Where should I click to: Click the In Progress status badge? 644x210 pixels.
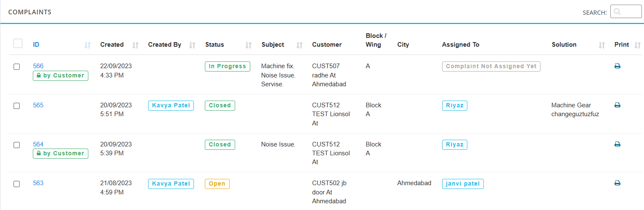(228, 66)
